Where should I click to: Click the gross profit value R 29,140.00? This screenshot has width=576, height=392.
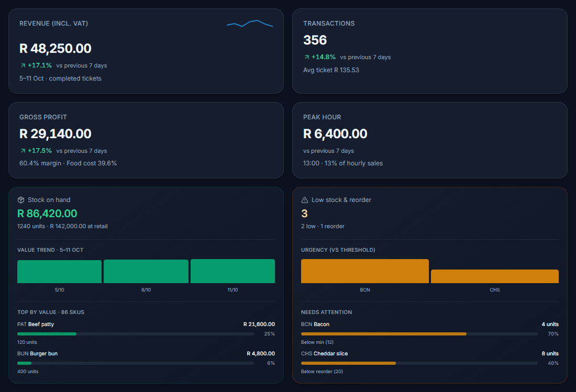pyautogui.click(x=56, y=133)
